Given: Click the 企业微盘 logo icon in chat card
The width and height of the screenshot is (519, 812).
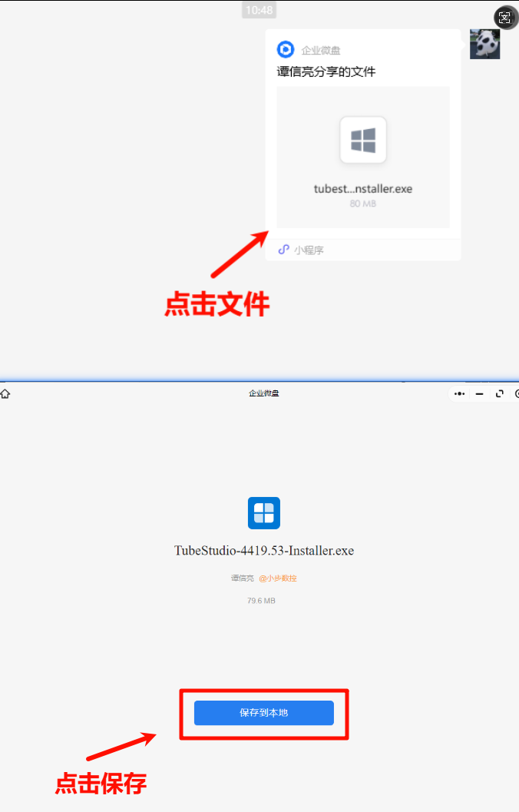Looking at the screenshot, I should 285,50.
